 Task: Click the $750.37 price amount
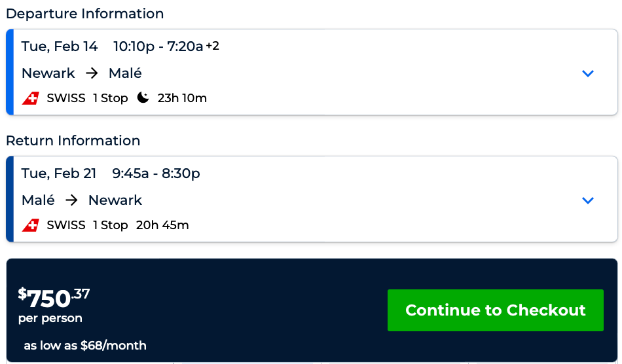[x=54, y=298]
